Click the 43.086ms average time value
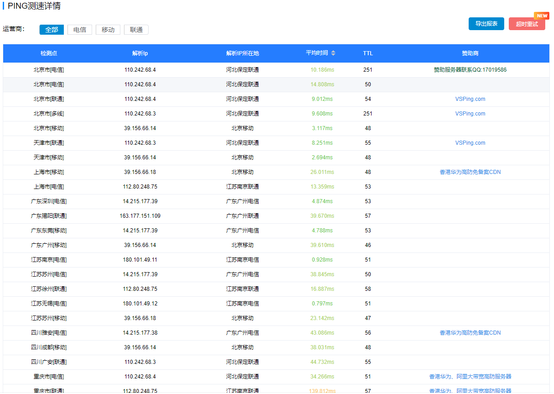554x394 pixels. click(322, 333)
